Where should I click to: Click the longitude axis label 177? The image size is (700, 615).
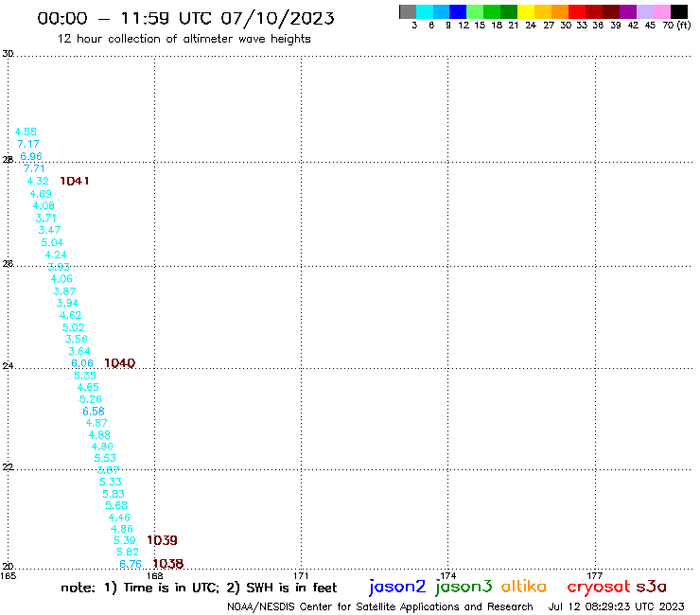[595, 575]
